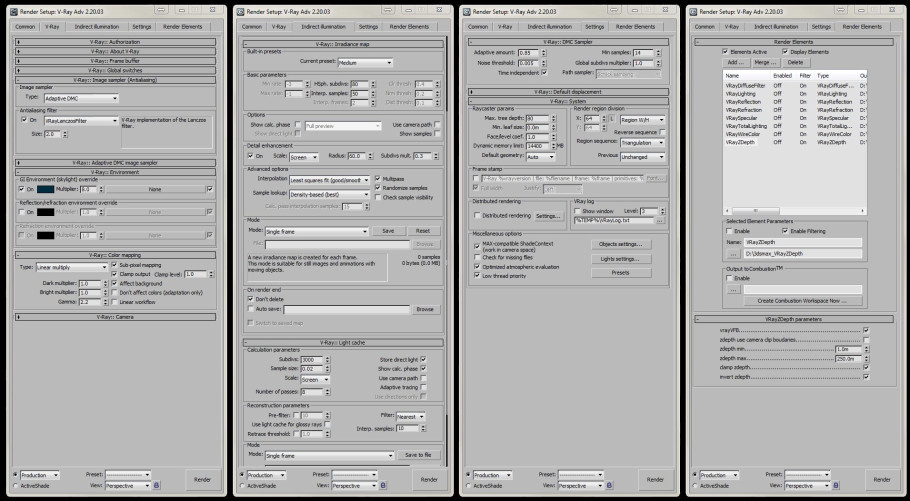Screen dimensions: 910x501
Task: Click the irradiance map Save button
Action: pyautogui.click(x=388, y=231)
